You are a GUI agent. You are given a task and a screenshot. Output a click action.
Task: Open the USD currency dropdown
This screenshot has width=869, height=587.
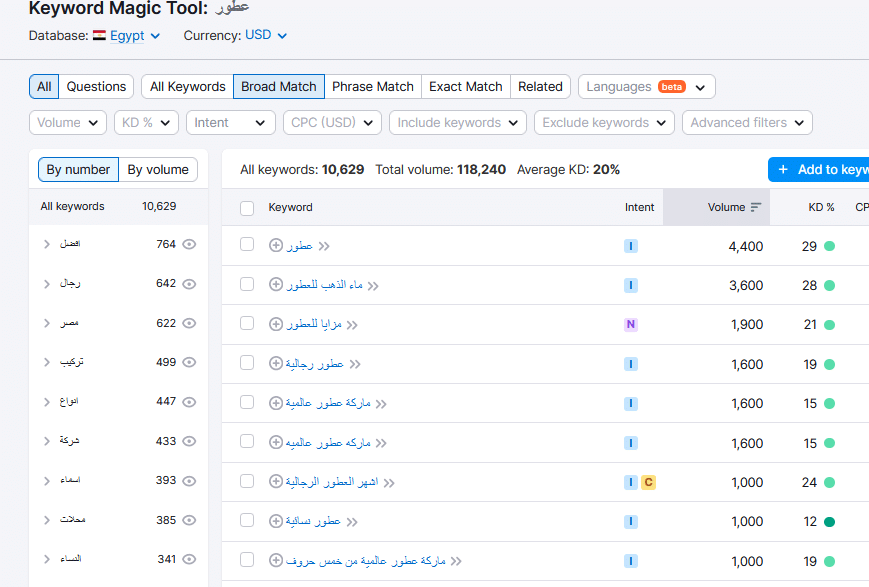pos(266,35)
